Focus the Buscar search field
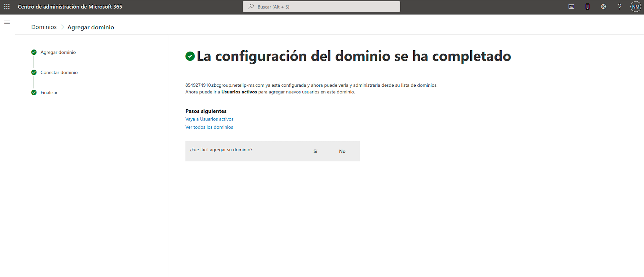This screenshot has height=277, width=644. (x=321, y=7)
